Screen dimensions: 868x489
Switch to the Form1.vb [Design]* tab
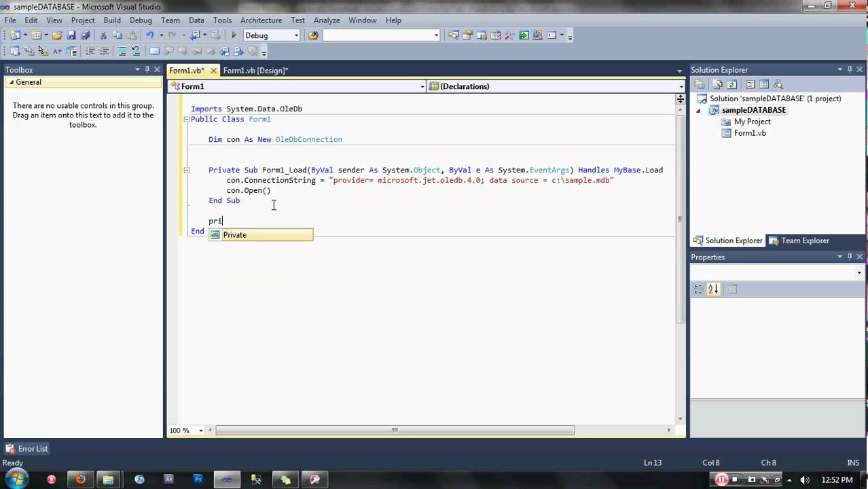click(255, 71)
